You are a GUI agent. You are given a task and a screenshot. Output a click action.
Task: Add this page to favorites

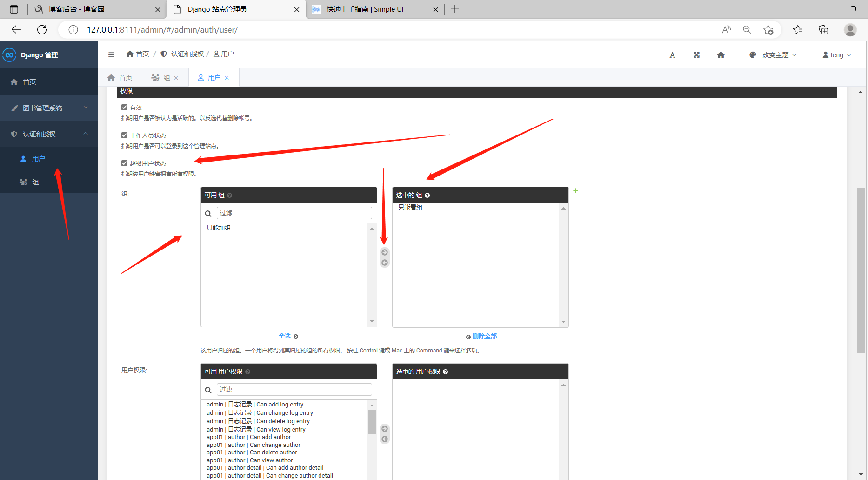(768, 30)
